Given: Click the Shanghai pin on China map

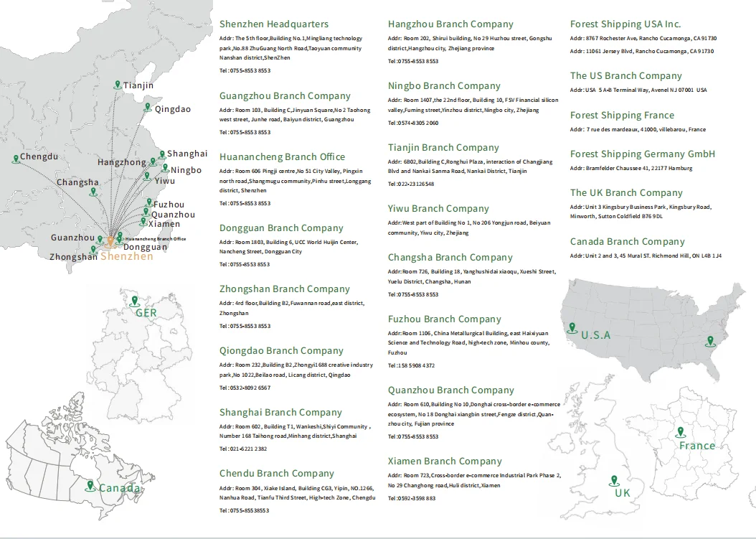Looking at the screenshot, I should click(162, 154).
